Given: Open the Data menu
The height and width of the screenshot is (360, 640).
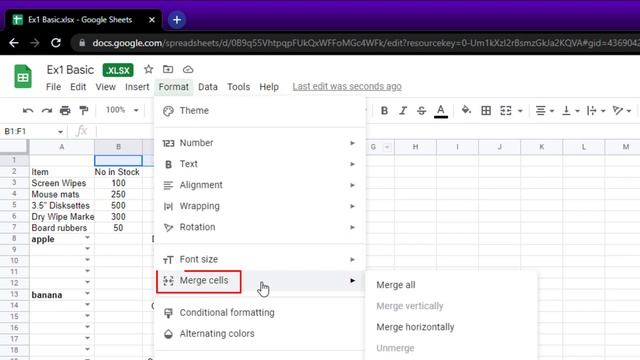Looking at the screenshot, I should (208, 87).
